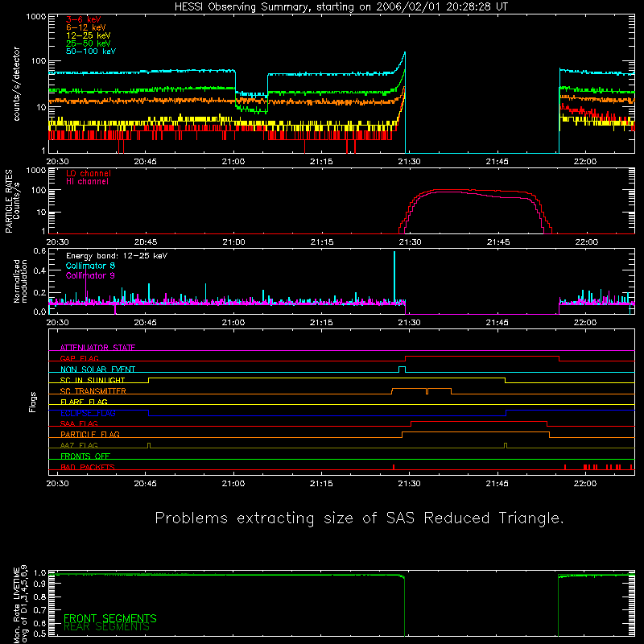Select the ATTENUATOR_STATE flag label

[x=97, y=348]
